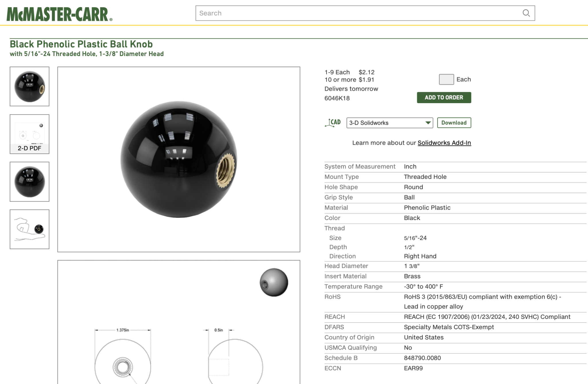Click the McMaster-Carr logo
The height and width of the screenshot is (384, 588).
[59, 14]
